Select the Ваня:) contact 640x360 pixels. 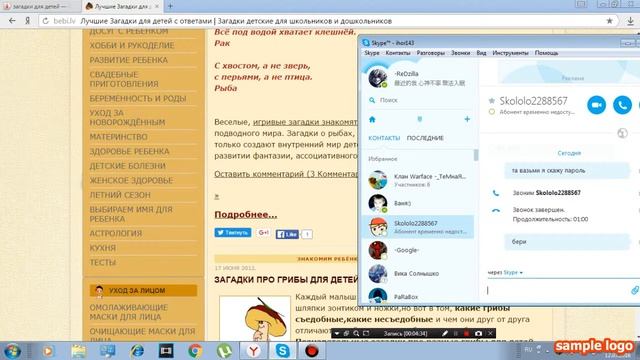click(x=417, y=203)
